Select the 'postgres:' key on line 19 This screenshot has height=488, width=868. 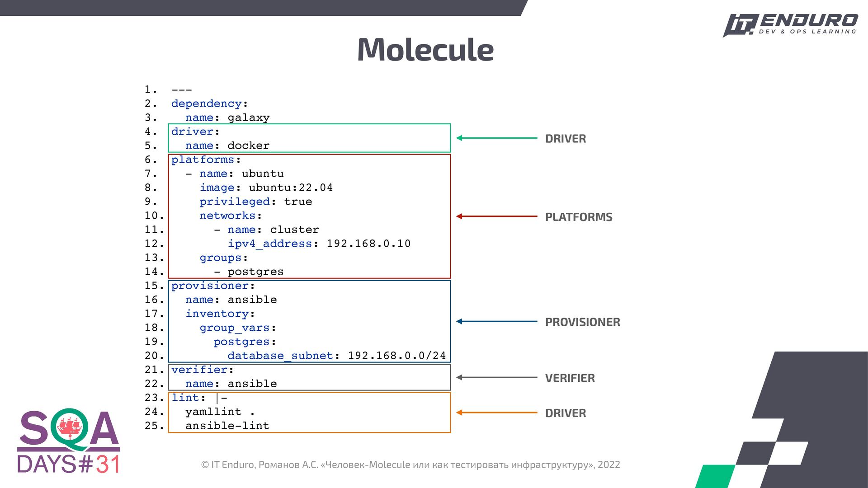245,342
